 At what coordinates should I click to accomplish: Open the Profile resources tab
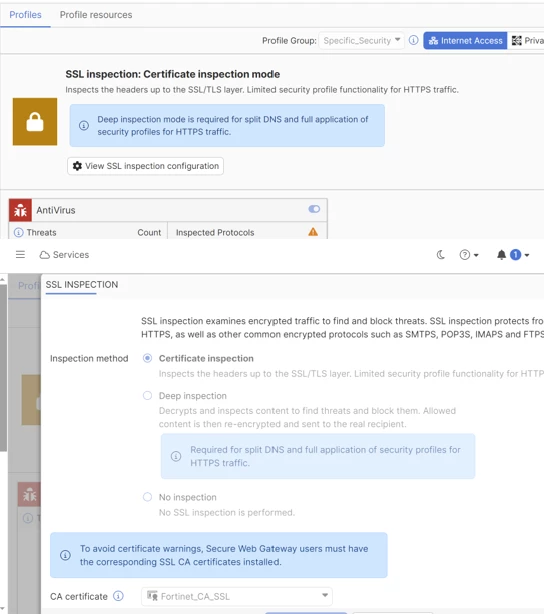tap(96, 15)
